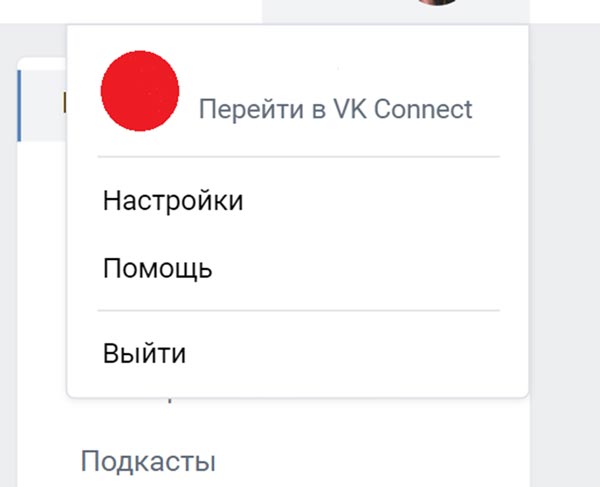Select the last menu entry Выйти
Image resolution: width=600 pixels, height=487 pixels.
144,353
